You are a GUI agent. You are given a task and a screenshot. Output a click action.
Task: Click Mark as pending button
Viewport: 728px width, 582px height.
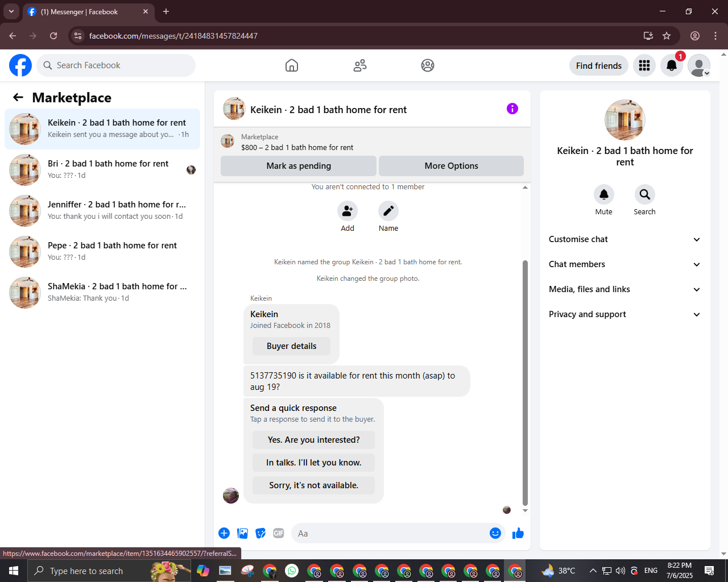299,166
